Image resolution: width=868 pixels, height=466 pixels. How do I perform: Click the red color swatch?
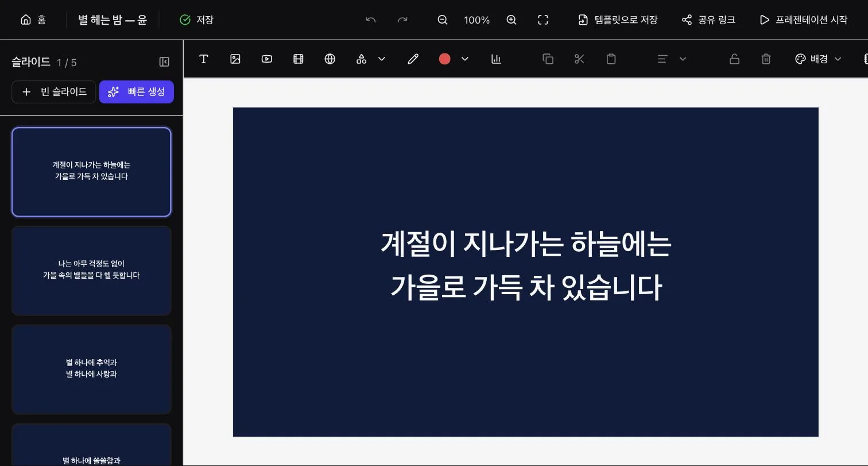[444, 59]
